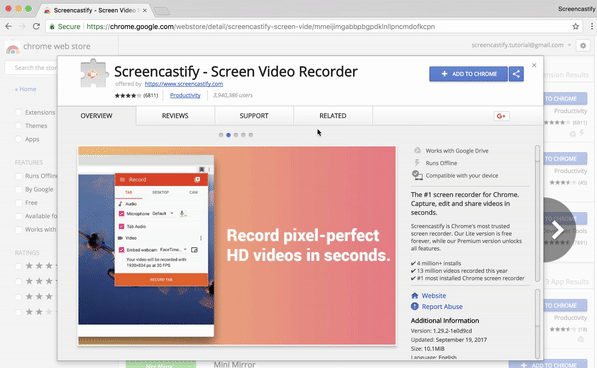Viewport: 597px width, 368px height.
Task: Click the Report Abuse link
Action: pos(442,307)
